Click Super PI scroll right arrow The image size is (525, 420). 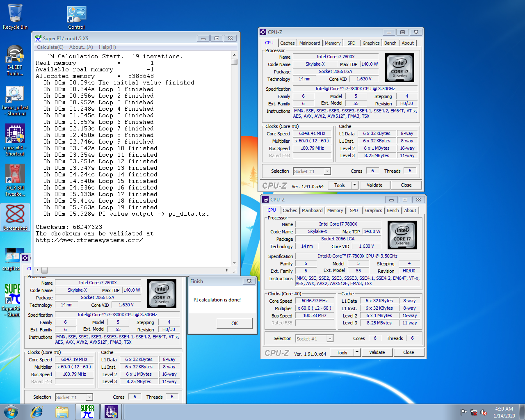(x=227, y=270)
